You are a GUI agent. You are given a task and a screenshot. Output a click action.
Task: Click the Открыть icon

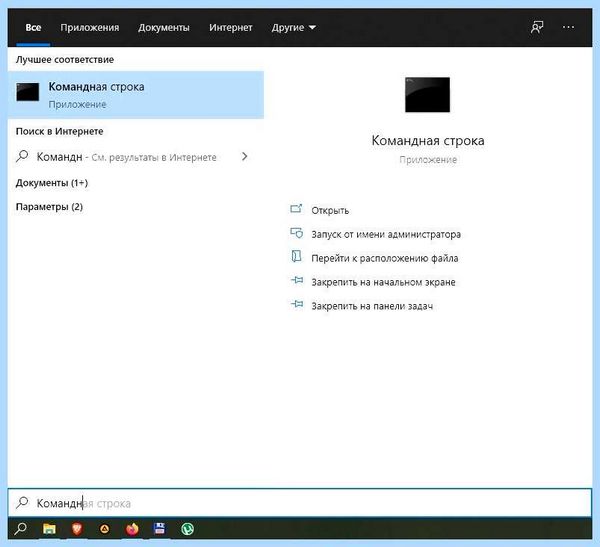297,209
